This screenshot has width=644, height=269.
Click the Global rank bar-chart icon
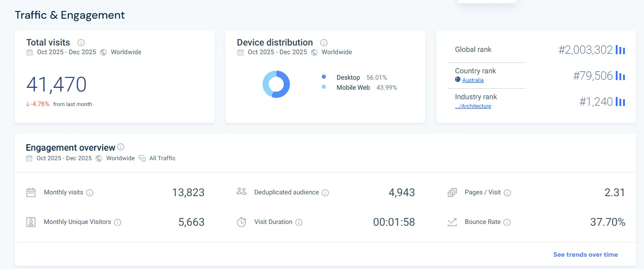click(620, 50)
